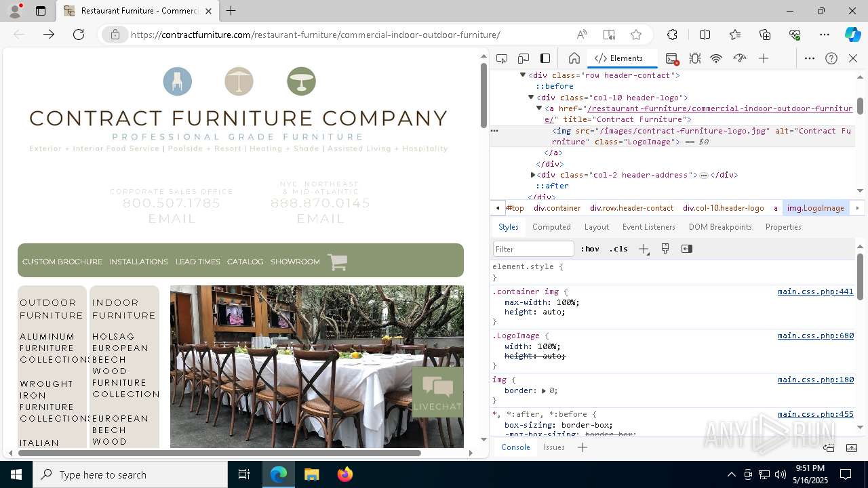
Task: Click the ellipsis badge in header-address node
Action: 704,175
